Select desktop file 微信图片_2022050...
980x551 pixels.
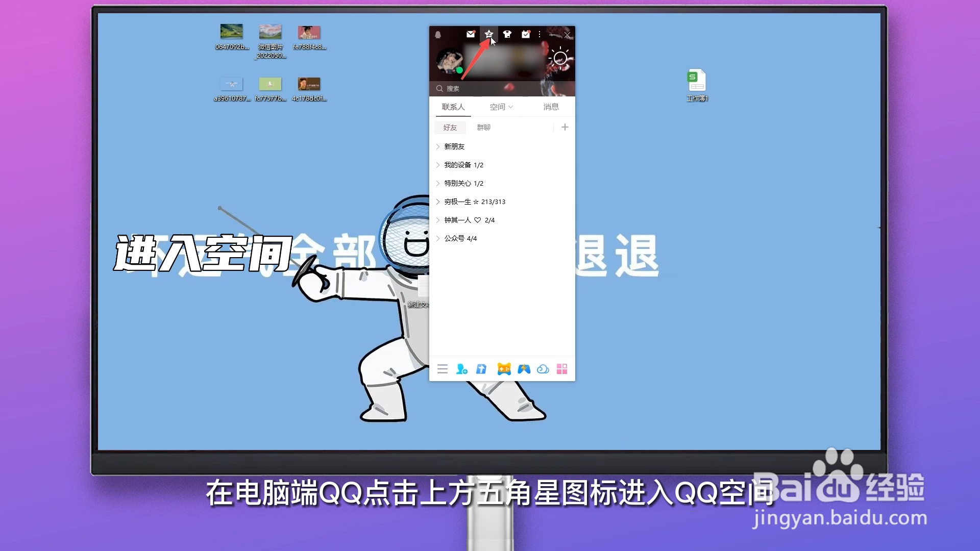(x=271, y=41)
